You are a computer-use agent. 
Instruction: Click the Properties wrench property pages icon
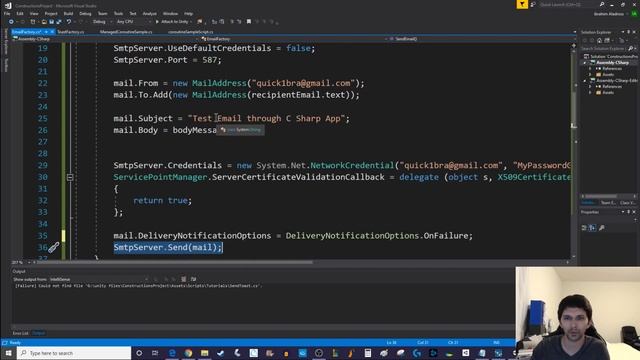tap(602, 228)
